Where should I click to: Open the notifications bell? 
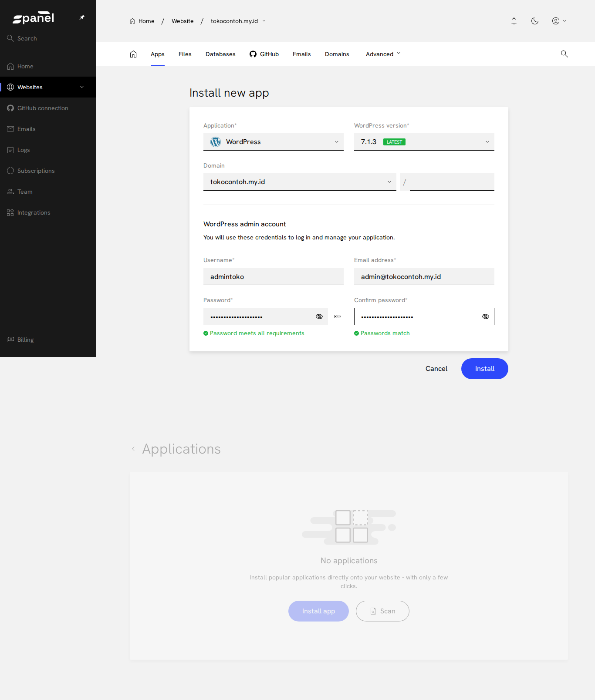pos(514,21)
